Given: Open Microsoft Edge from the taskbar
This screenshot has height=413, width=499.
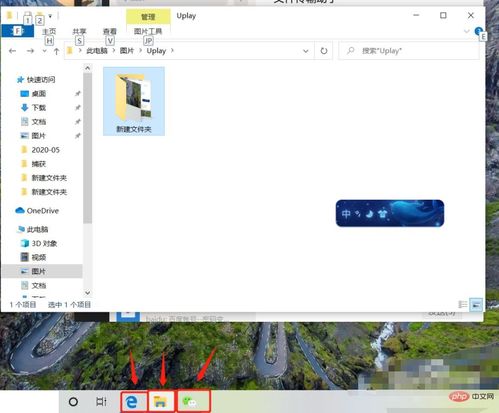Looking at the screenshot, I should (x=133, y=402).
